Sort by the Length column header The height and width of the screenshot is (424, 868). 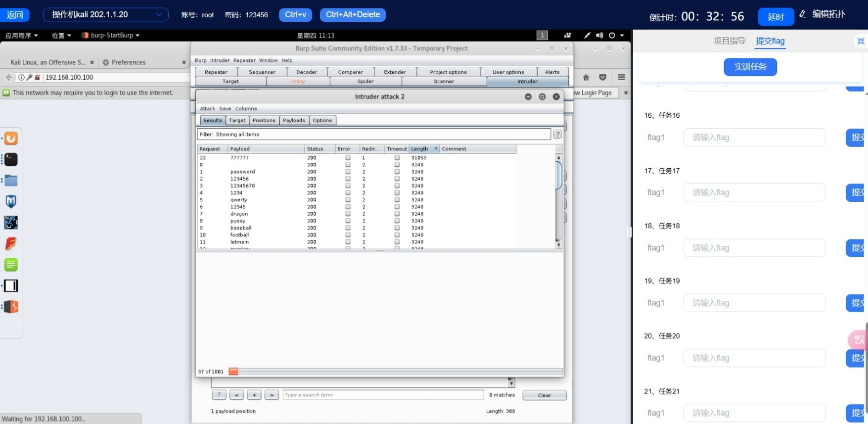[x=424, y=148]
